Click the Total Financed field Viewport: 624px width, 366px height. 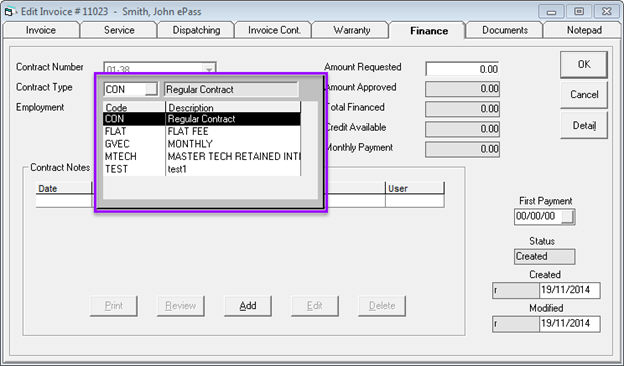[x=462, y=109]
